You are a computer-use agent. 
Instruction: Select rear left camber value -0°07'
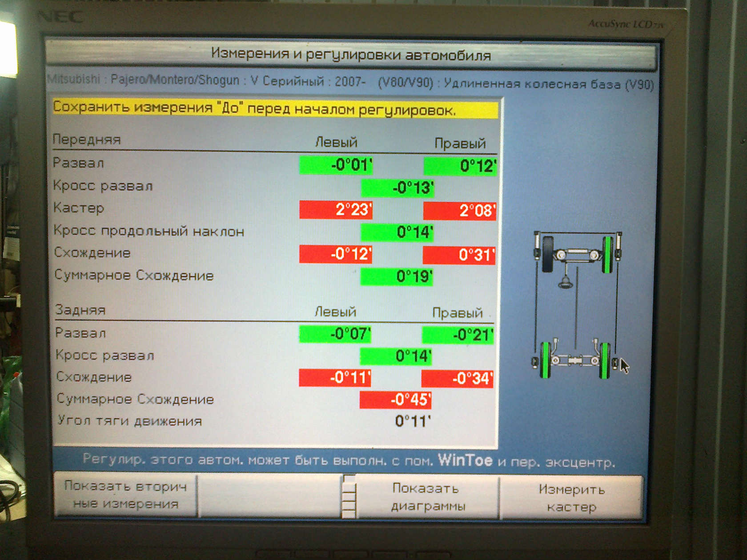point(335,334)
